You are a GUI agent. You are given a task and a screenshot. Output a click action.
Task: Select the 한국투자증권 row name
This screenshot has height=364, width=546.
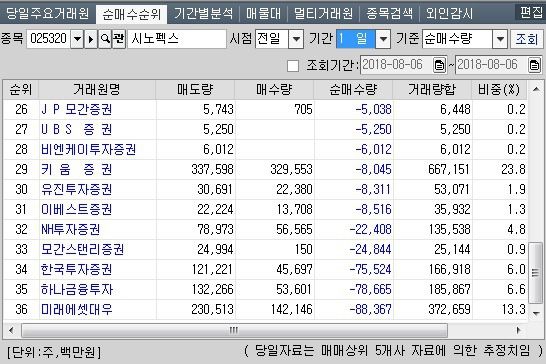click(77, 269)
